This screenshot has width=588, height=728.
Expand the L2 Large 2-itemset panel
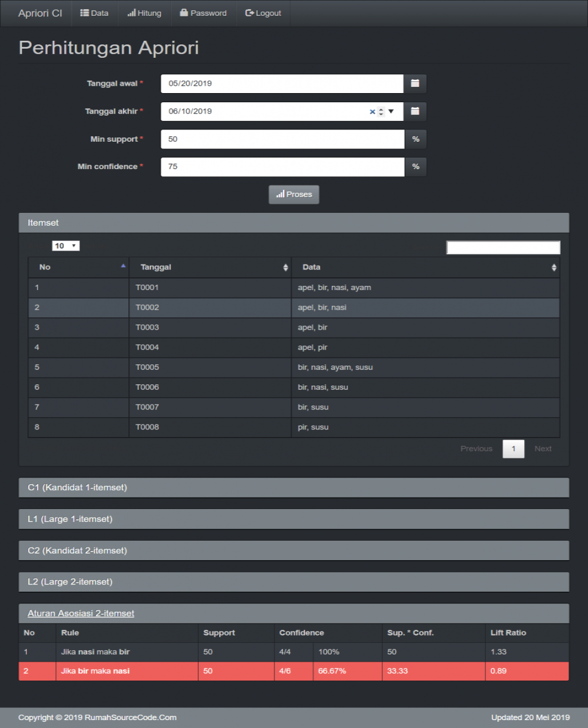pyautogui.click(x=294, y=581)
